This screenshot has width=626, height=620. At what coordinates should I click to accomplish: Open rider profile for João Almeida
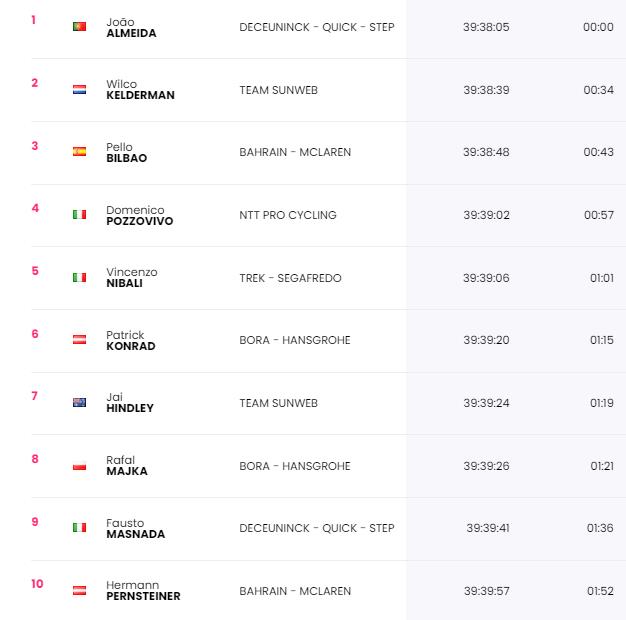point(131,28)
